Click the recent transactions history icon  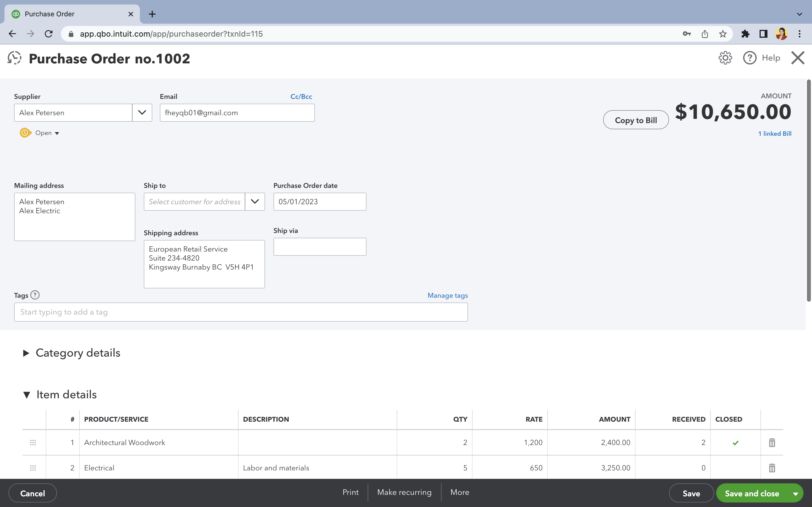tap(14, 58)
